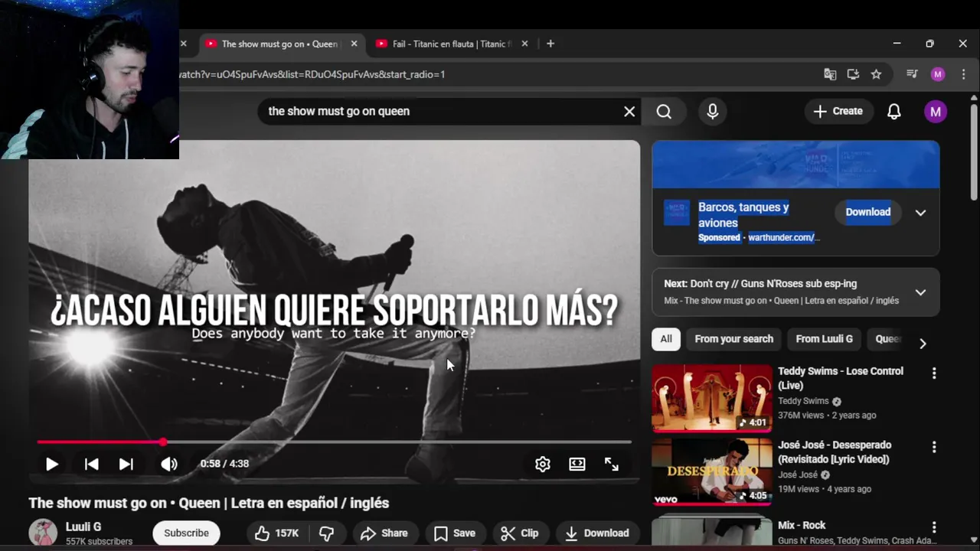Screen dimensions: 980x551
Task: Open the browser media controls icon
Action: 912,74
